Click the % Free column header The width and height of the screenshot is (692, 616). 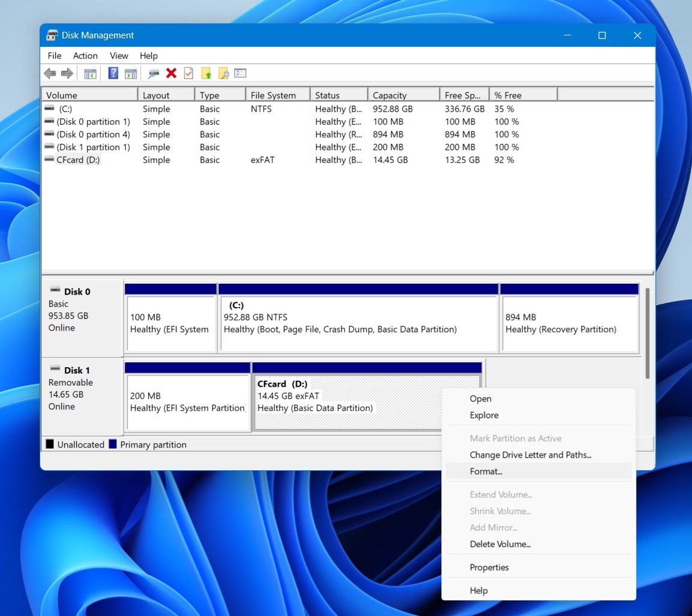click(x=523, y=95)
